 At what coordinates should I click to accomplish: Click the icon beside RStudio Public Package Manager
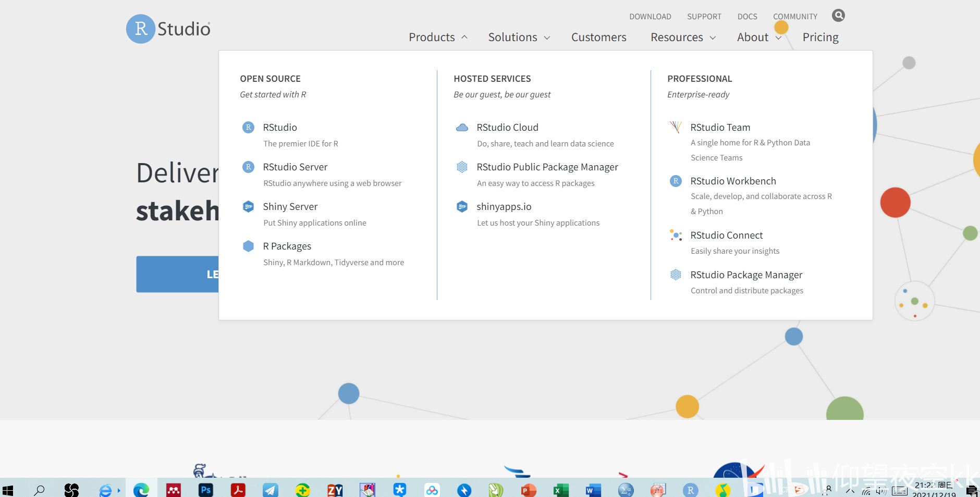coord(462,167)
